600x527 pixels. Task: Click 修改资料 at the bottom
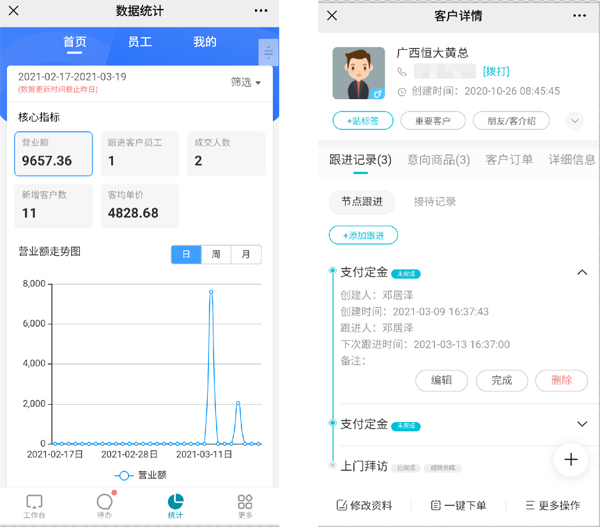pyautogui.click(x=364, y=506)
